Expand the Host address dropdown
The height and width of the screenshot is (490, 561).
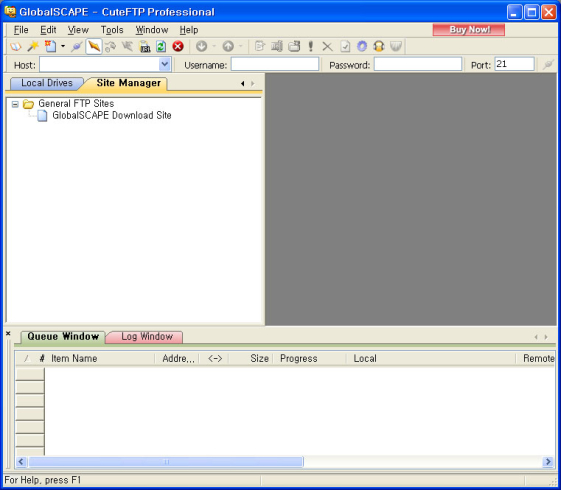click(x=165, y=64)
